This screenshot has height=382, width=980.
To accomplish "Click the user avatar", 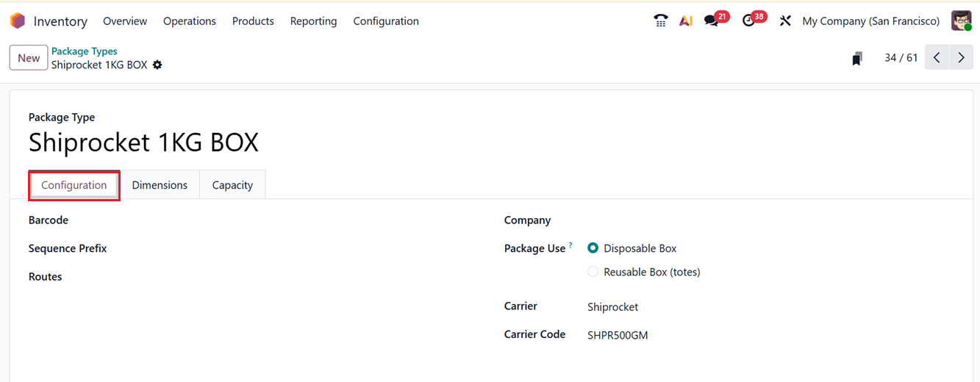I will tap(961, 21).
